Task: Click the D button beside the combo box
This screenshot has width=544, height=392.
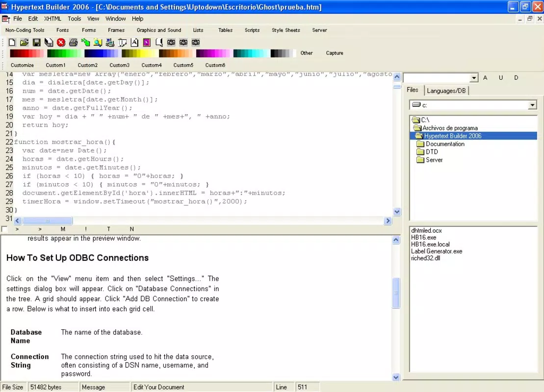Action: point(516,77)
